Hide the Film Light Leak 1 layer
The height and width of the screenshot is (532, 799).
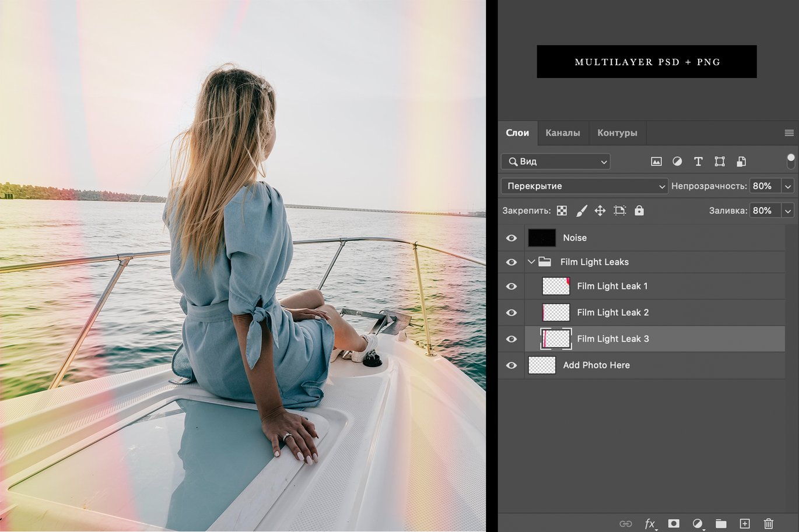coord(511,286)
